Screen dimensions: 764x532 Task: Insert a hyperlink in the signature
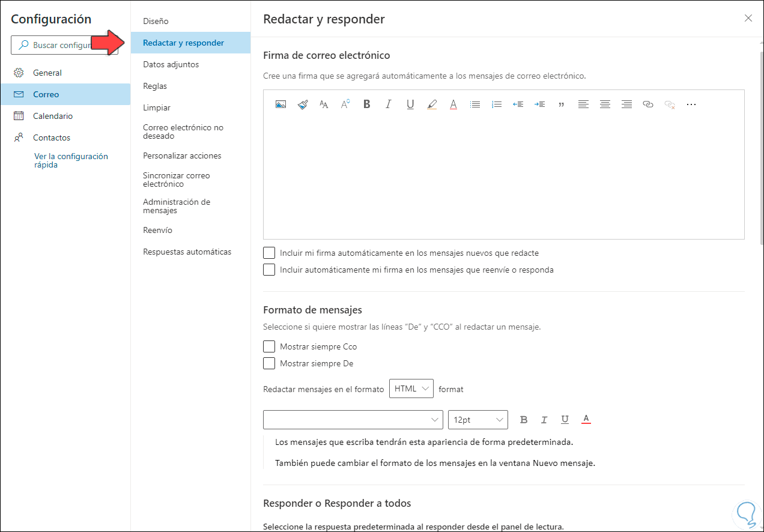click(648, 104)
